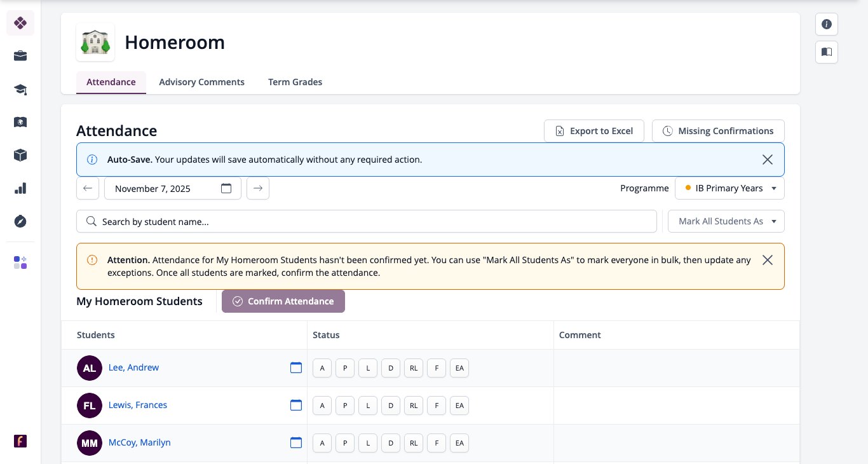Click the graduation cap sidebar icon
Screen dimensions: 868x464
pos(20,89)
